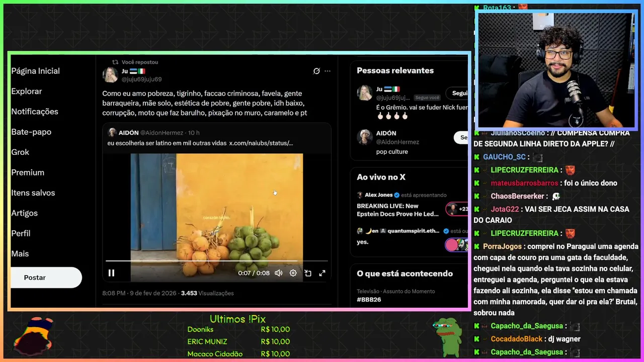644x362 pixels.
Task: Seek on the video progress bar
Action: tap(216, 261)
